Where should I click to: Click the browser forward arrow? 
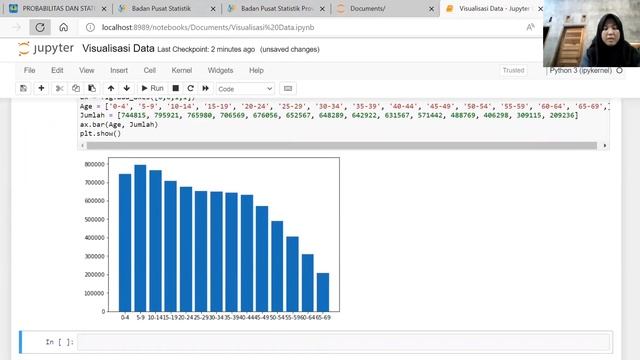tap(16, 27)
